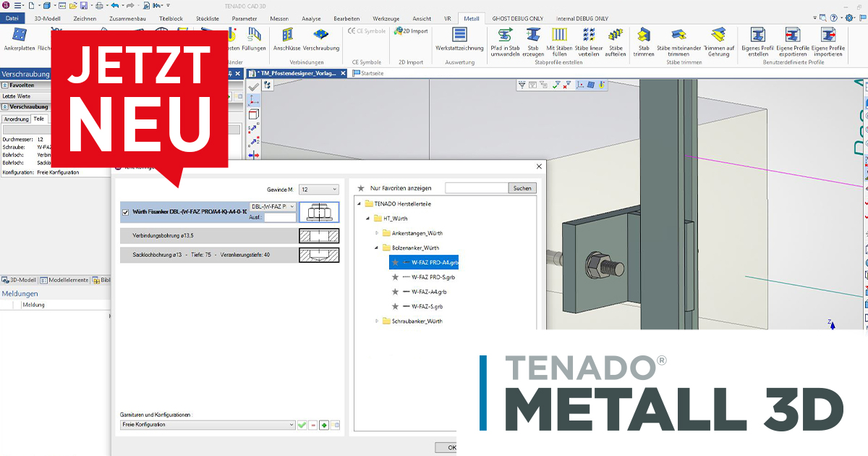Click Eigenes Profil erstellen
The height and width of the screenshot is (456, 868).
click(x=758, y=42)
